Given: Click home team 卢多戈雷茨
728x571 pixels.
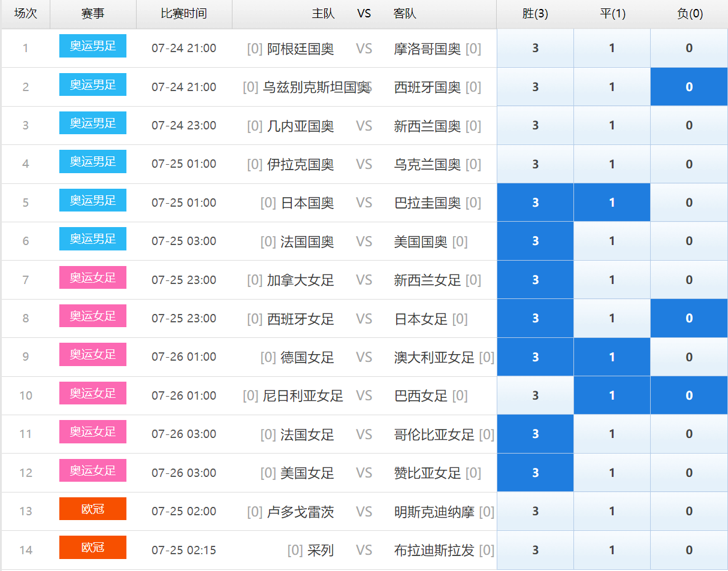Looking at the screenshot, I should coord(301,512).
